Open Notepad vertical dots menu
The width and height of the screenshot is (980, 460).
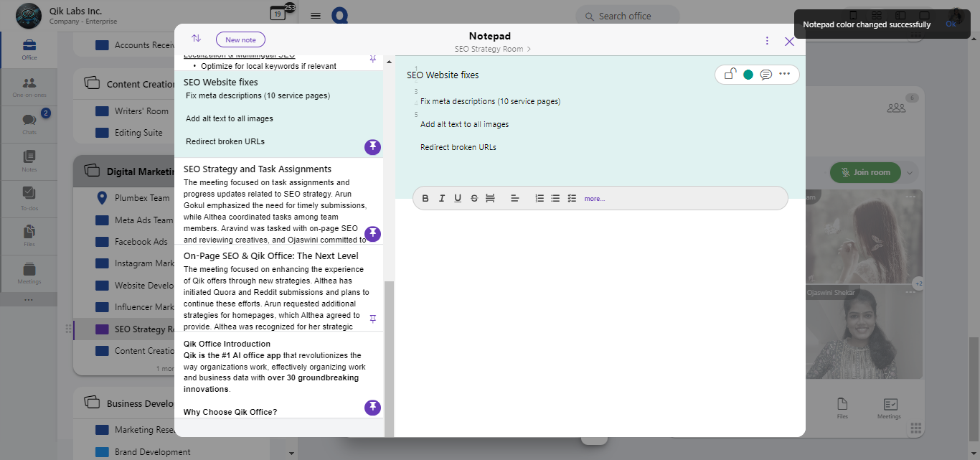(x=767, y=41)
